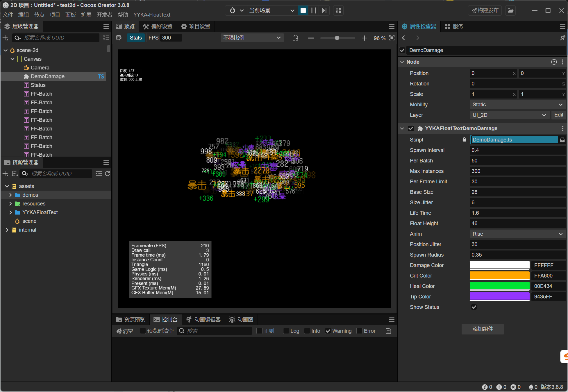Open hierarchy panel hamburger menu
The image size is (568, 392).
[x=106, y=26]
